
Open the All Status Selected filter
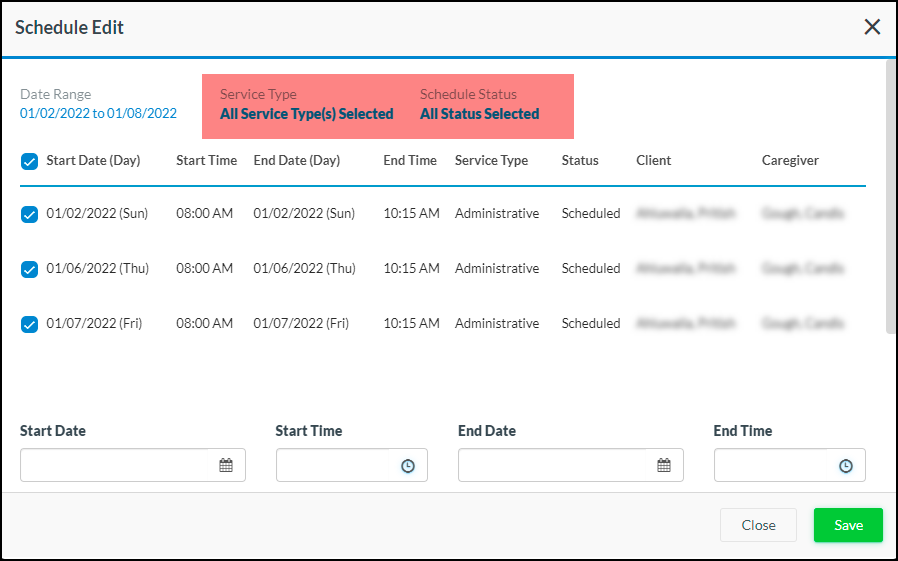click(479, 114)
